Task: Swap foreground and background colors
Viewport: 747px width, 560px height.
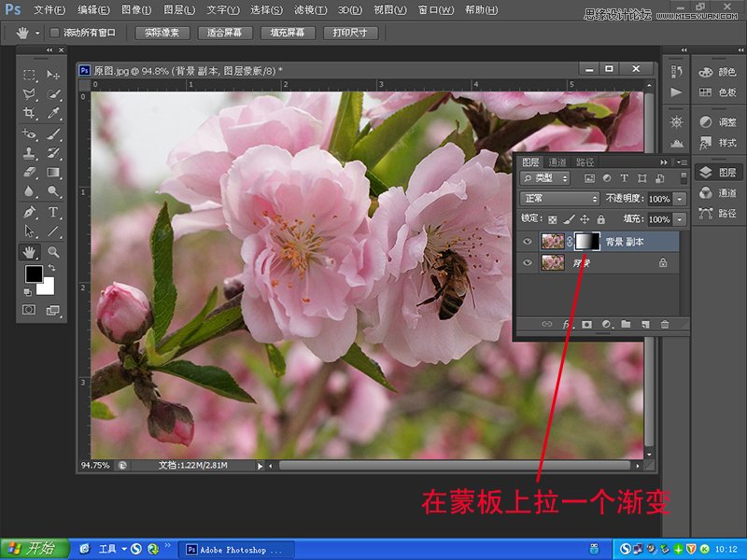Action: tap(51, 268)
